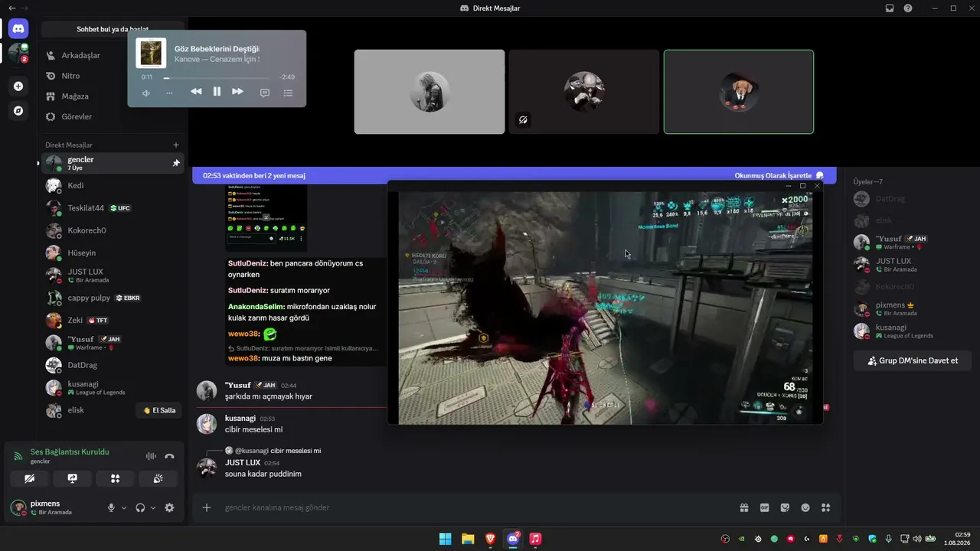980x551 pixels.
Task: Open more options in music player
Action: coord(169,93)
